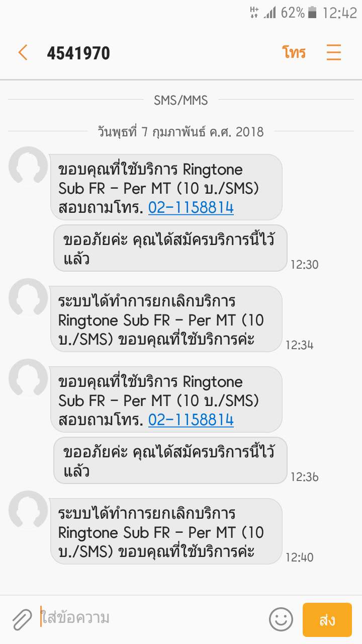The height and width of the screenshot is (644, 362).
Task: Focus the ใส่ข้อความ message input field
Action: [151, 618]
